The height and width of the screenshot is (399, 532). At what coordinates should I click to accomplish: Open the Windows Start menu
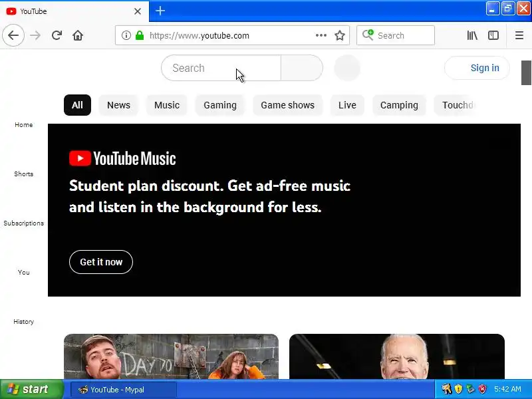click(31, 389)
